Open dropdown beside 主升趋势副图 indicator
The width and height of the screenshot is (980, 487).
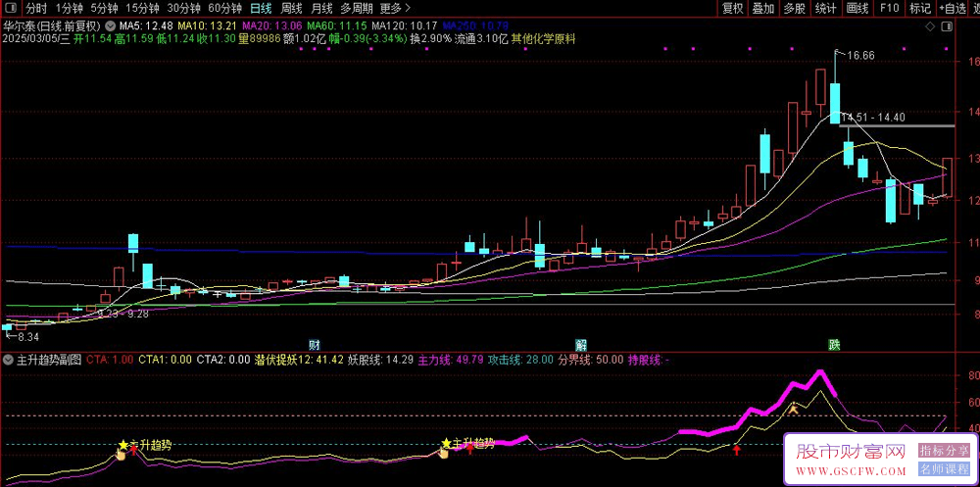click(8, 360)
